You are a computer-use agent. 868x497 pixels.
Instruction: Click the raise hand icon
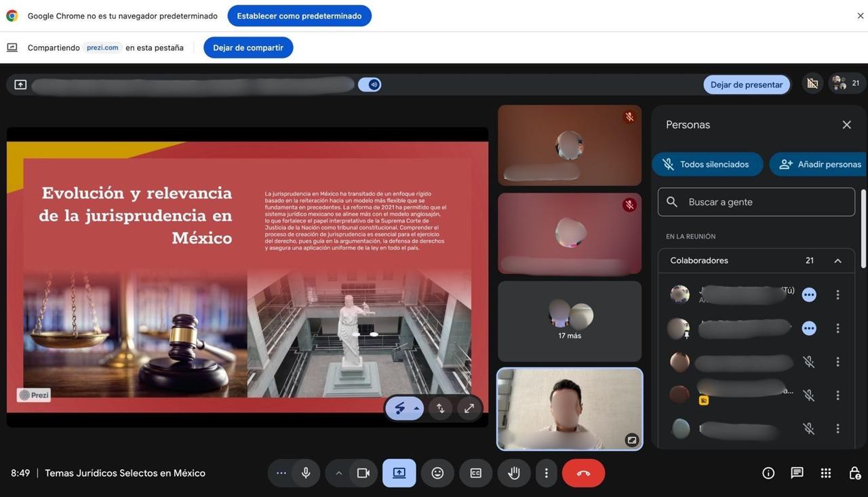coord(514,473)
